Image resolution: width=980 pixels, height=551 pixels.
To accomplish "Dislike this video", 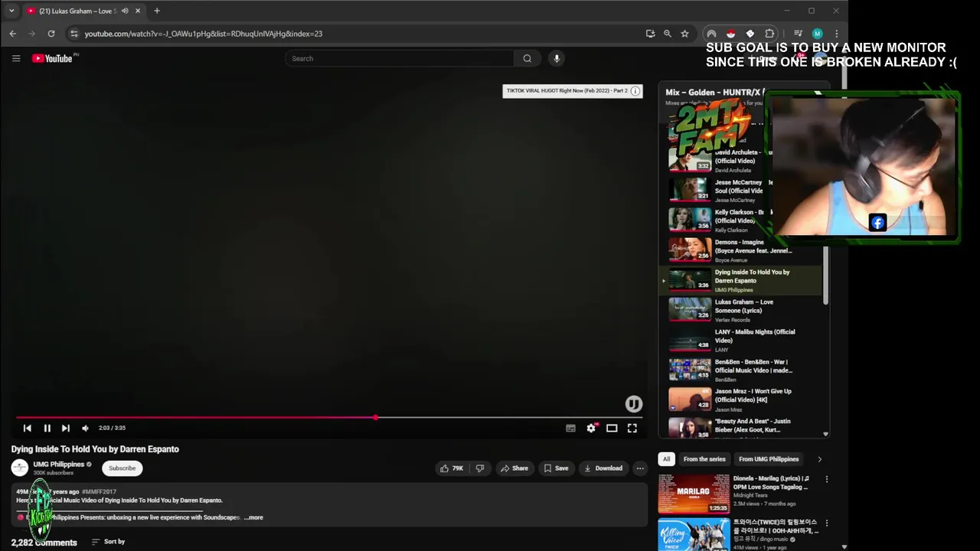I will 480,468.
